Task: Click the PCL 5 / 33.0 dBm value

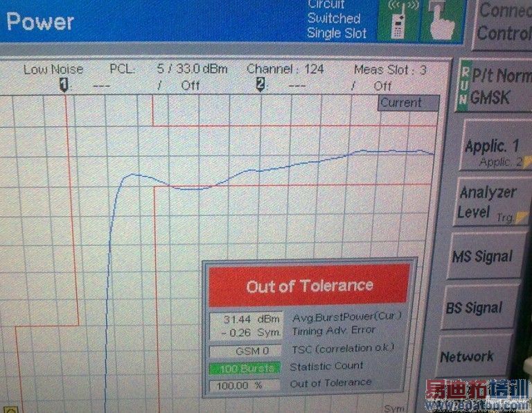Action: (192, 69)
